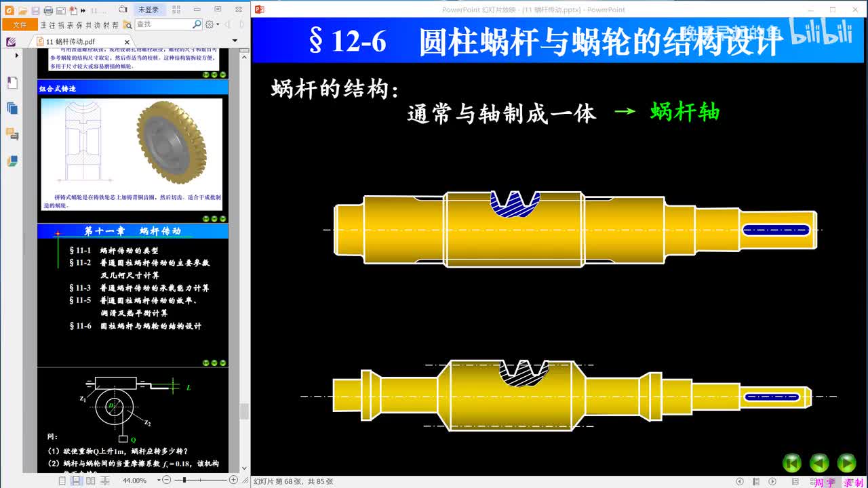Open the Bookmarks panel icon
Screen dimensions: 868x488
coord(12,83)
